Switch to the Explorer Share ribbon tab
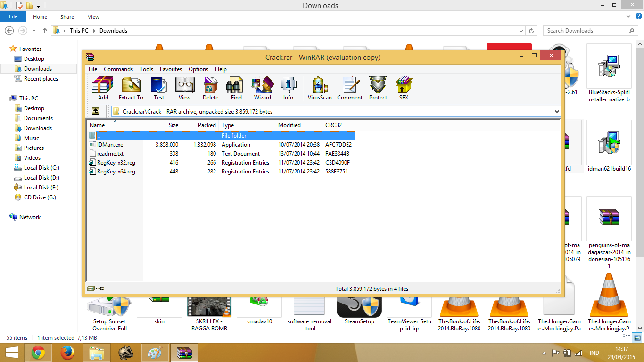 point(67,17)
